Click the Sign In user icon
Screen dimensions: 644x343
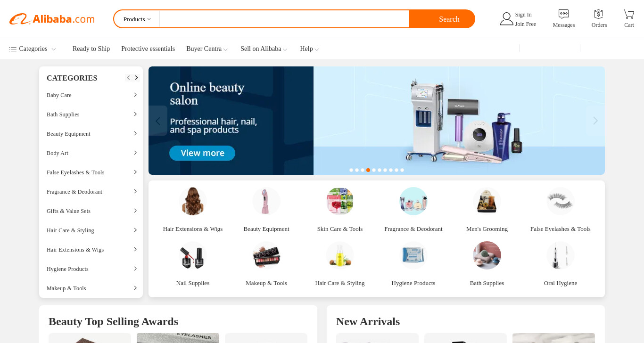coord(506,19)
